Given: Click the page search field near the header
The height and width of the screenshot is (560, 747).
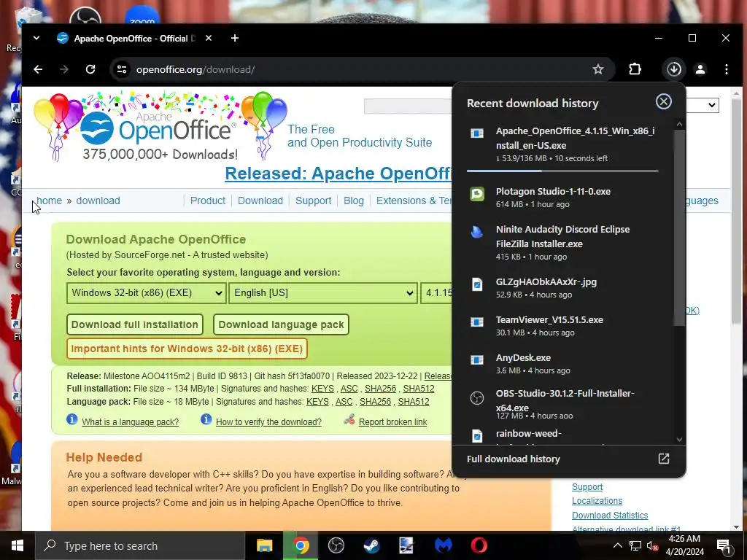Looking at the screenshot, I should tap(408, 106).
